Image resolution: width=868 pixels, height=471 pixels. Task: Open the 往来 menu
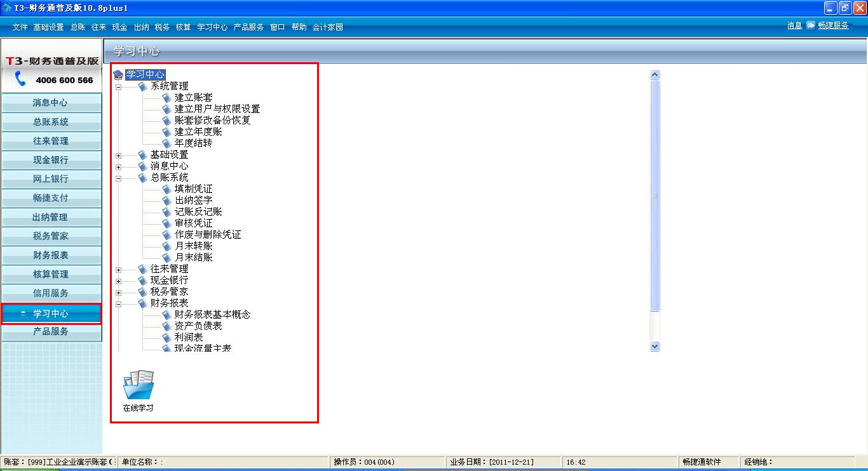click(x=98, y=27)
